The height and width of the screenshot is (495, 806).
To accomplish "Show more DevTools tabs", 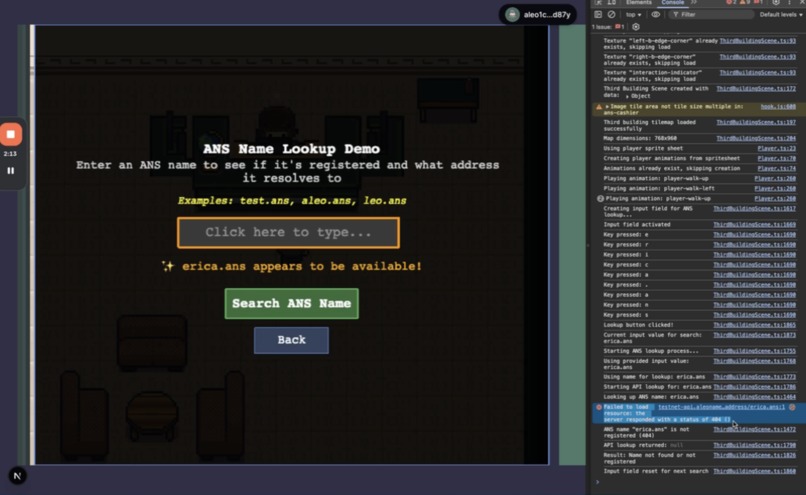I will [x=694, y=3].
